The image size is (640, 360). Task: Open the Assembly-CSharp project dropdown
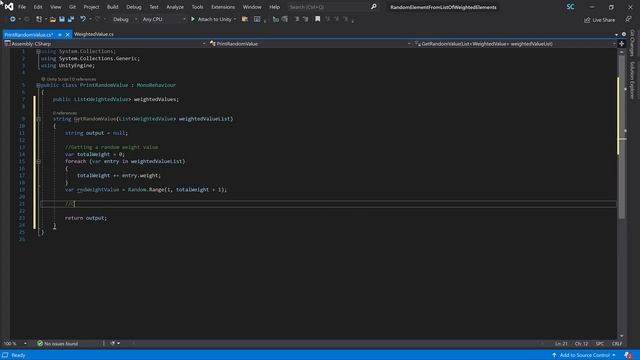pos(104,44)
